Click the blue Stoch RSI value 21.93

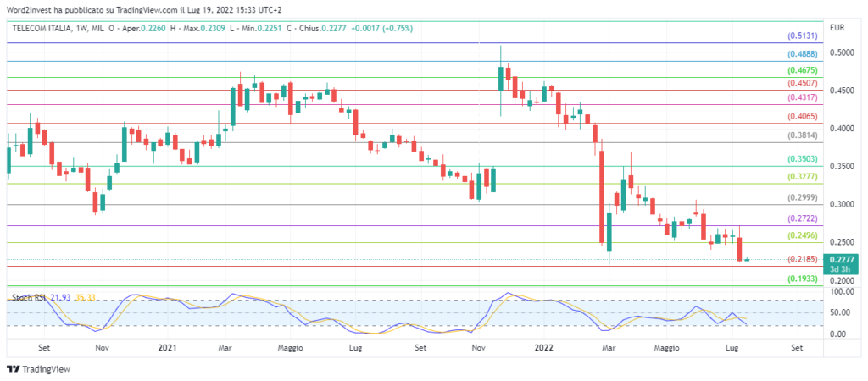pyautogui.click(x=61, y=297)
